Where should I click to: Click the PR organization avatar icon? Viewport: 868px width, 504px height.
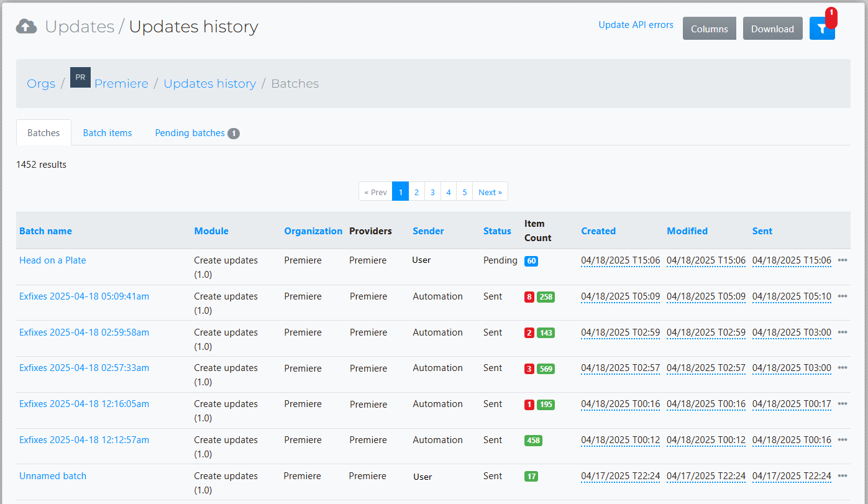(80, 78)
